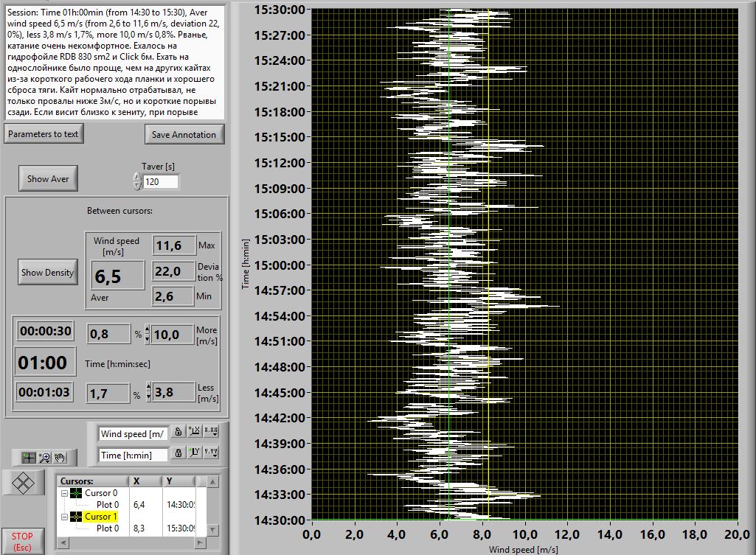Autoscale the Y axis once
The height and width of the screenshot is (555, 756).
[x=194, y=453]
